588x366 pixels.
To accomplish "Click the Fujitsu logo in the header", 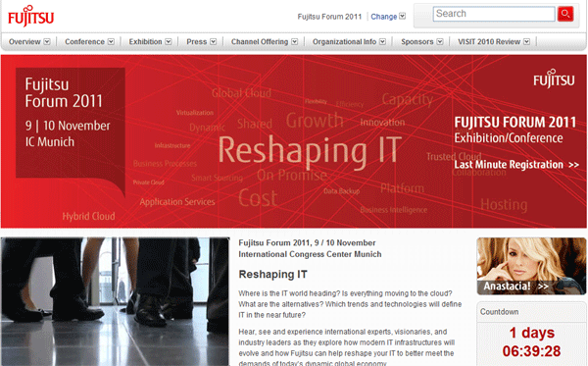I will click(30, 16).
